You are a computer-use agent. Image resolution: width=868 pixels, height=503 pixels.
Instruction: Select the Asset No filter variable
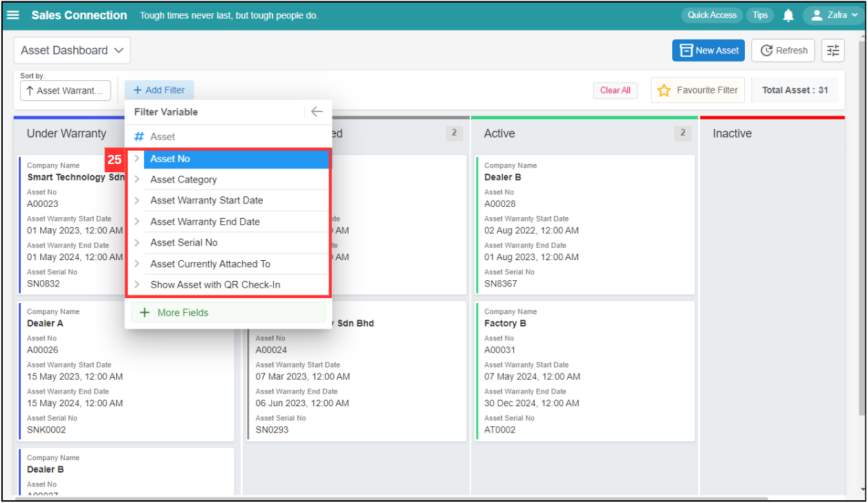click(x=236, y=158)
